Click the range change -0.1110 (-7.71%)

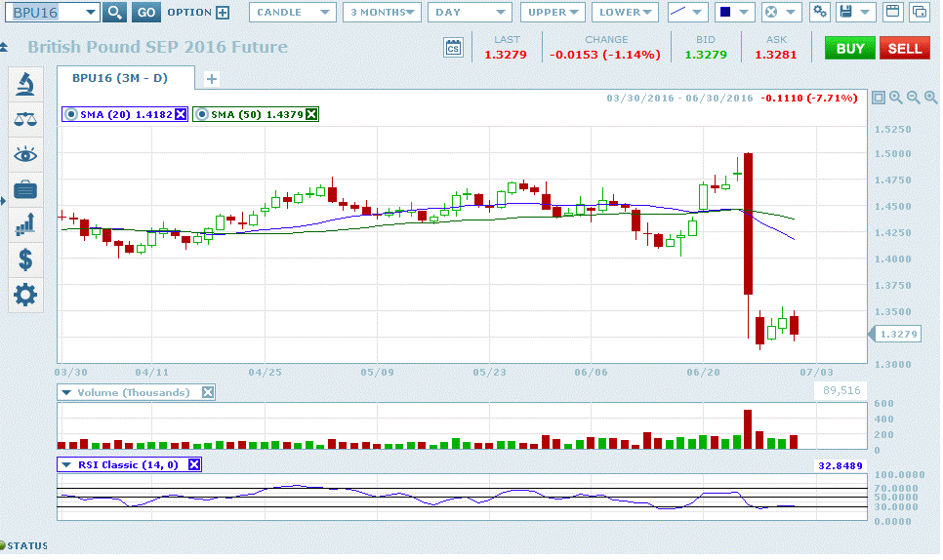tap(809, 98)
